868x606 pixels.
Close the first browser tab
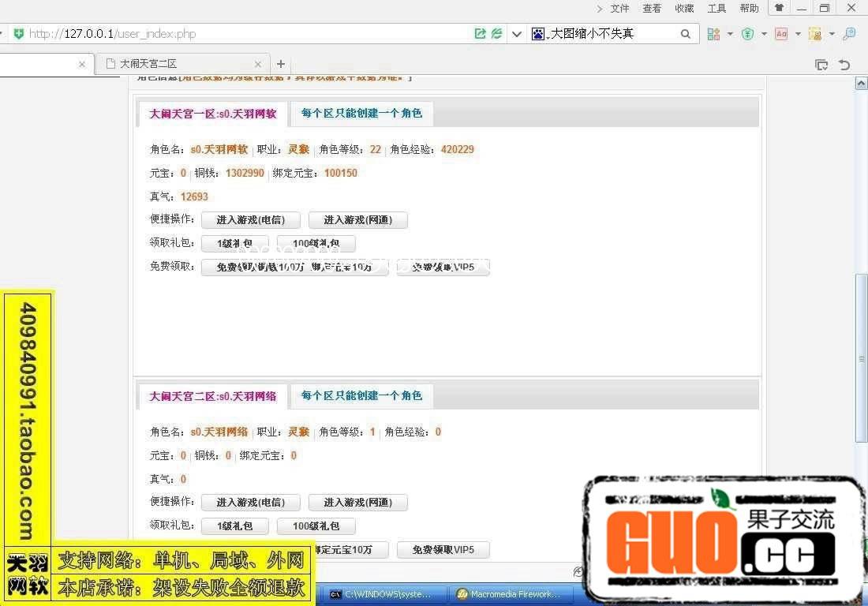pos(82,64)
